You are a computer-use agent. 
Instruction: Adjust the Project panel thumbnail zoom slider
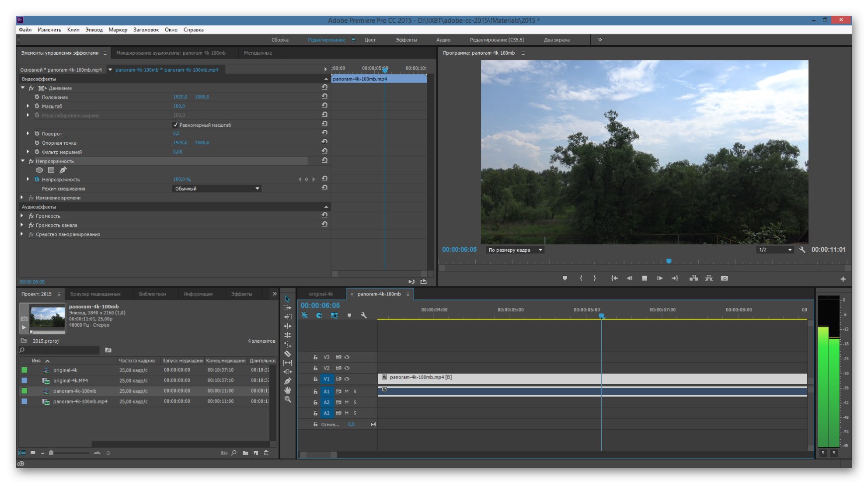[x=51, y=453]
